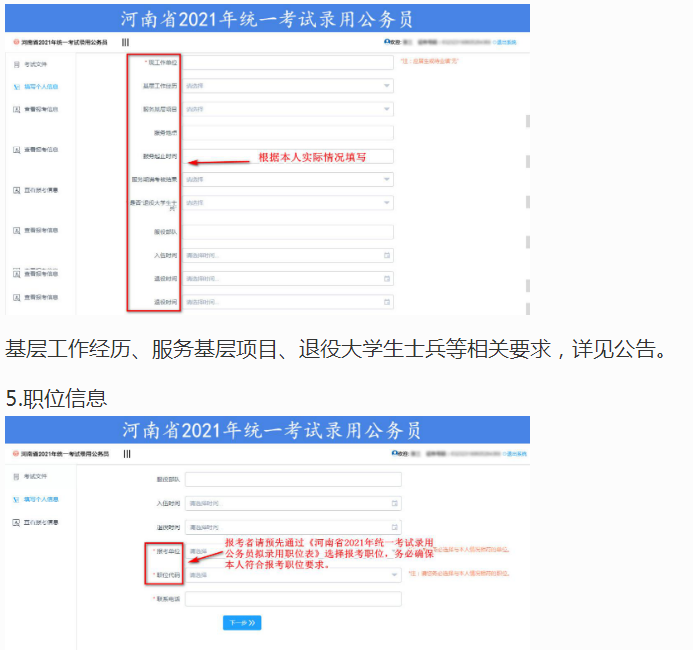This screenshot has height=650, width=693.
Task: Click 退出系统 link in 职位信息 screenshot header
Action: tap(516, 454)
